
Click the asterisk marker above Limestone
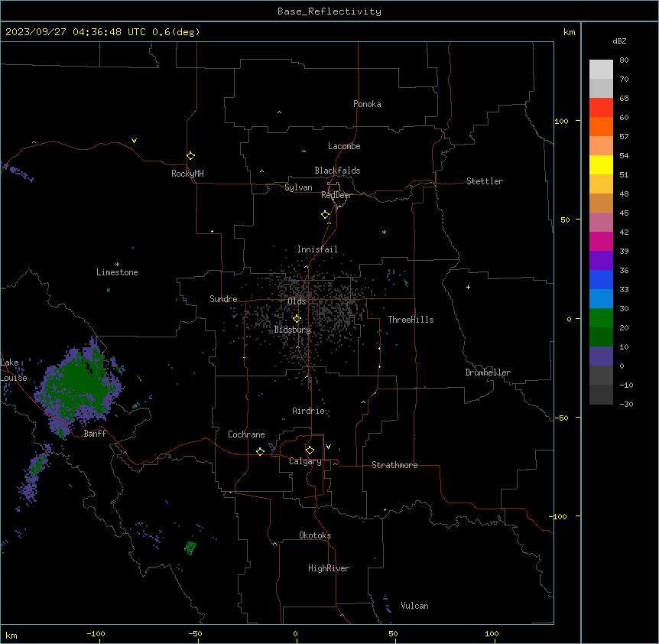117,265
